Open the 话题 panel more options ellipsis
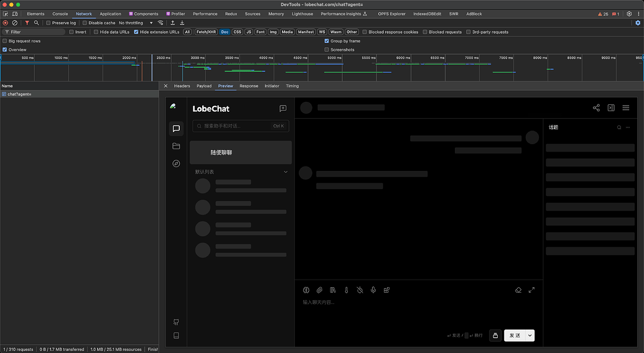Image resolution: width=644 pixels, height=353 pixels. [628, 127]
